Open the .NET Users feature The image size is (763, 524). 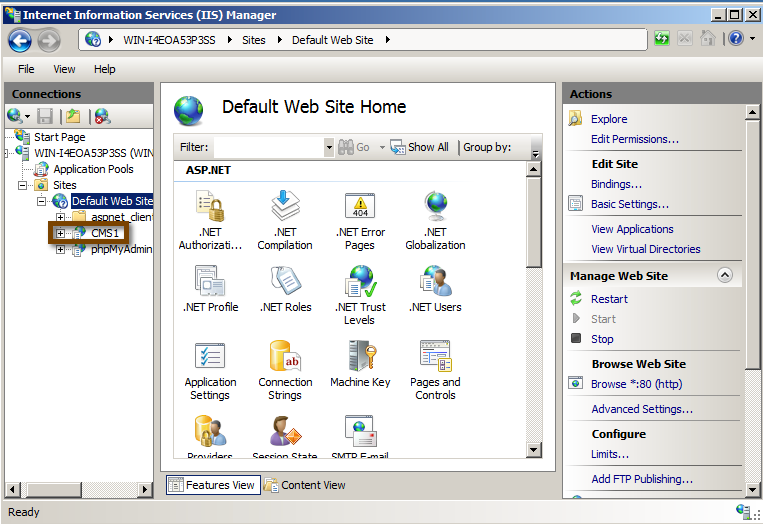[x=435, y=289]
